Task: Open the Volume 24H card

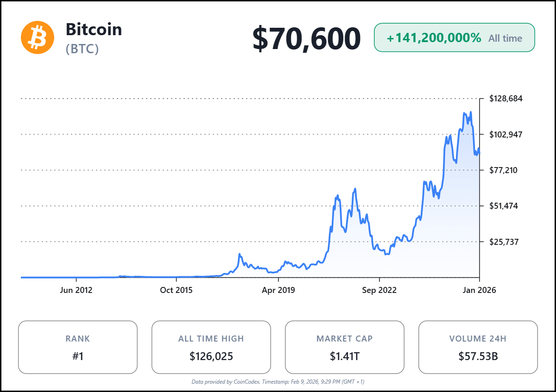Action: [478, 347]
